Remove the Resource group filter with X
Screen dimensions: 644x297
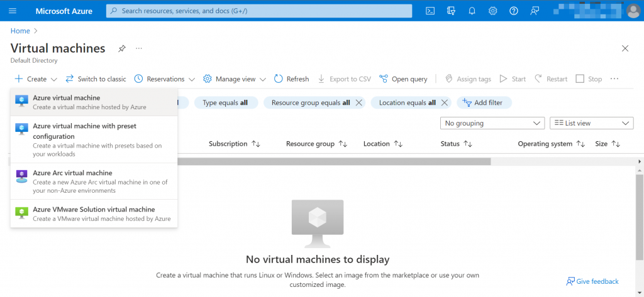pyautogui.click(x=358, y=102)
